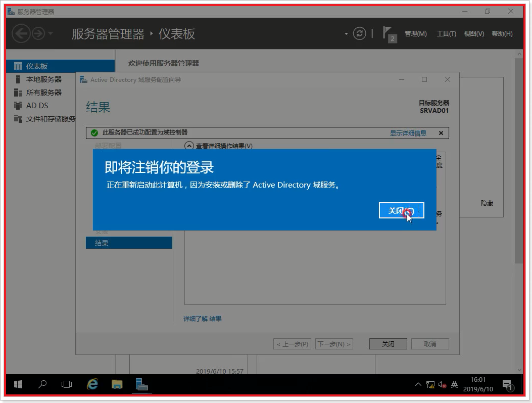Screen dimensions: 532x403
Task: Dismiss the success banner with its X
Action: pyautogui.click(x=441, y=133)
